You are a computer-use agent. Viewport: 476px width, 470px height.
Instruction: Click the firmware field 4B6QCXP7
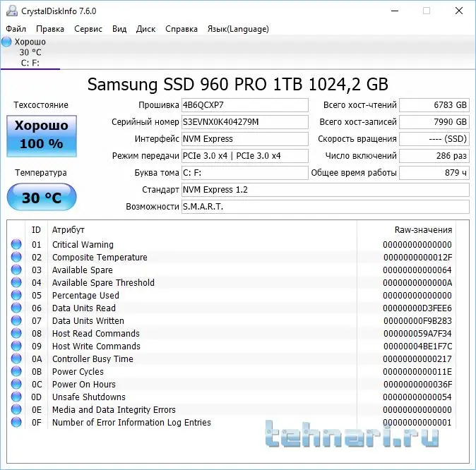[244, 105]
